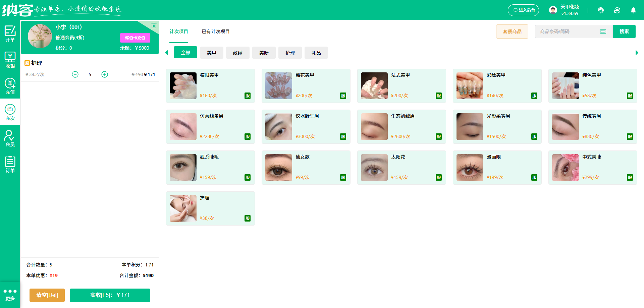
Task: Add 光影柔雾眉 product card
Action: pyautogui.click(x=497, y=127)
